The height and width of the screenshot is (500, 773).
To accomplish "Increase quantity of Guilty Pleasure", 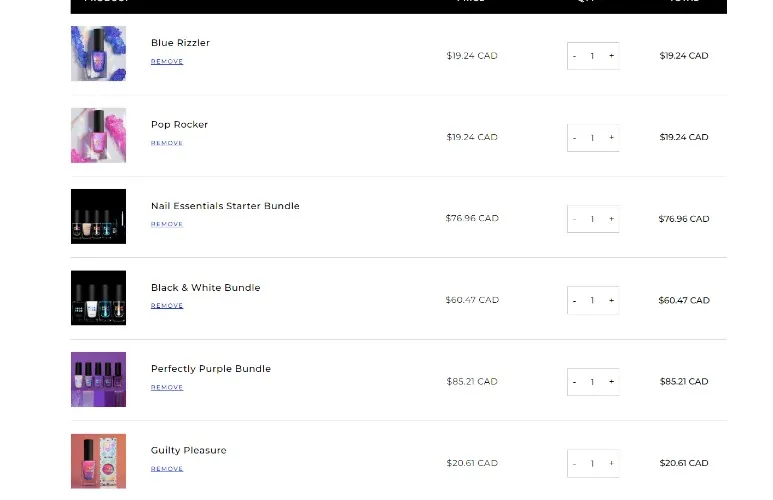I will 611,463.
